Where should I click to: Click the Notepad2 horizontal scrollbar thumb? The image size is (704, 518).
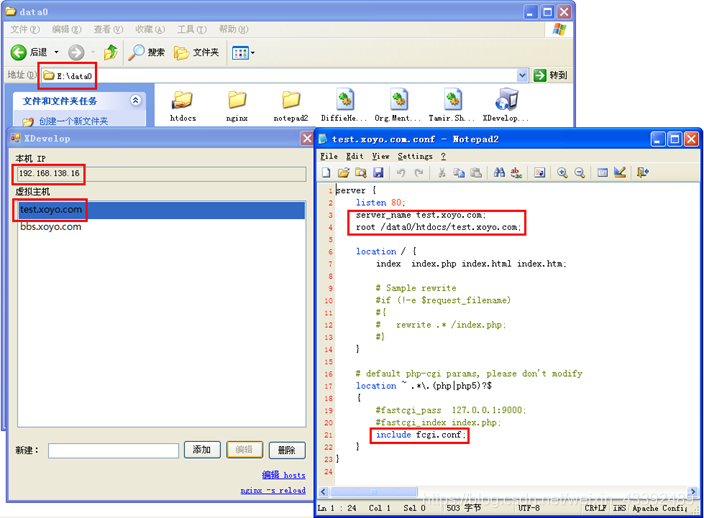374,492
